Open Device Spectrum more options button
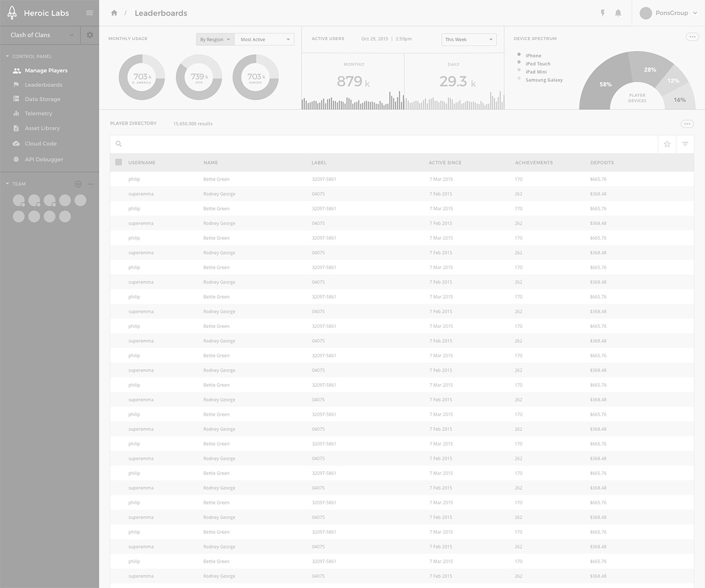 (x=692, y=37)
